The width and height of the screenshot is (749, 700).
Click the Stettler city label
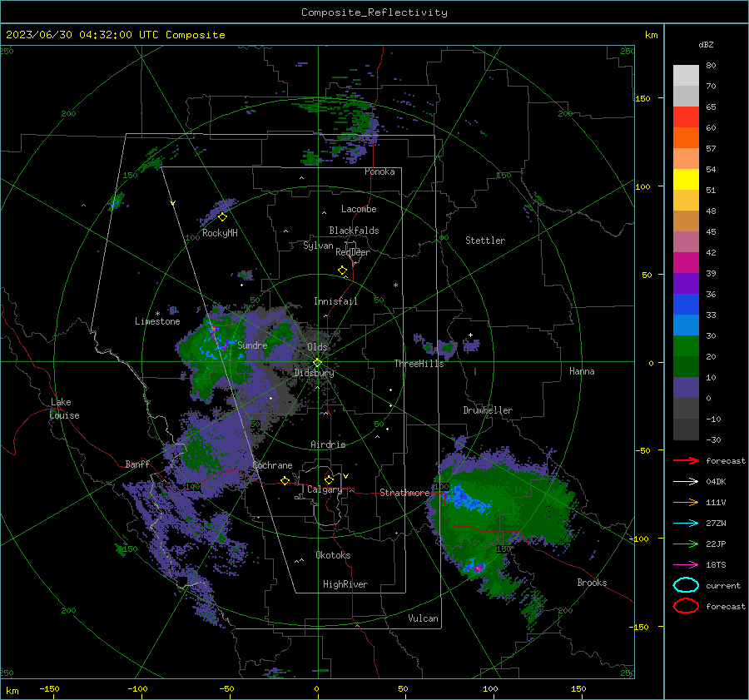[x=485, y=241]
